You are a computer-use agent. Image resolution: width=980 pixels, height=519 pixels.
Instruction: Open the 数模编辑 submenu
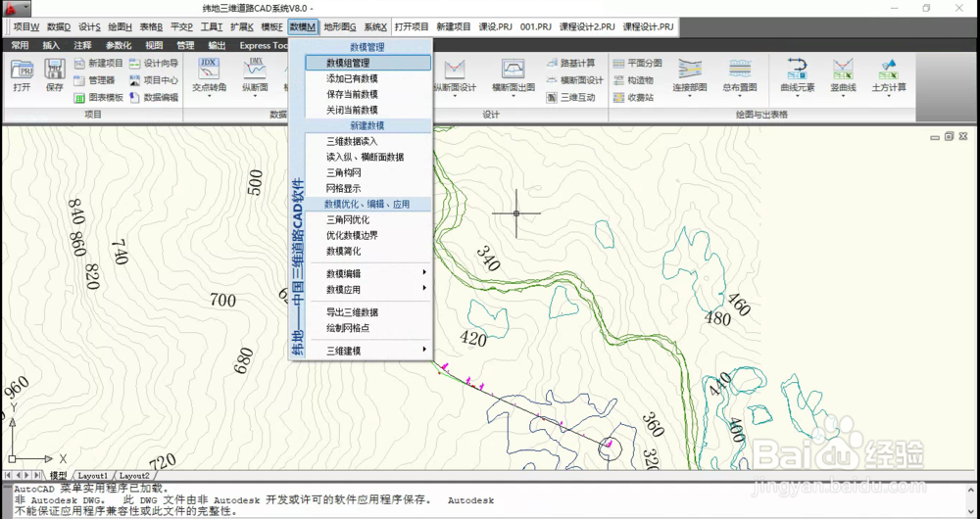coord(368,273)
